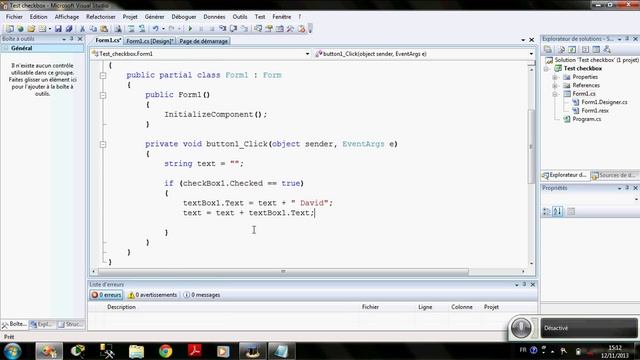Refresh the Solution Explorer
Image resolution: width=640 pixels, height=360 pixels.
[x=572, y=49]
